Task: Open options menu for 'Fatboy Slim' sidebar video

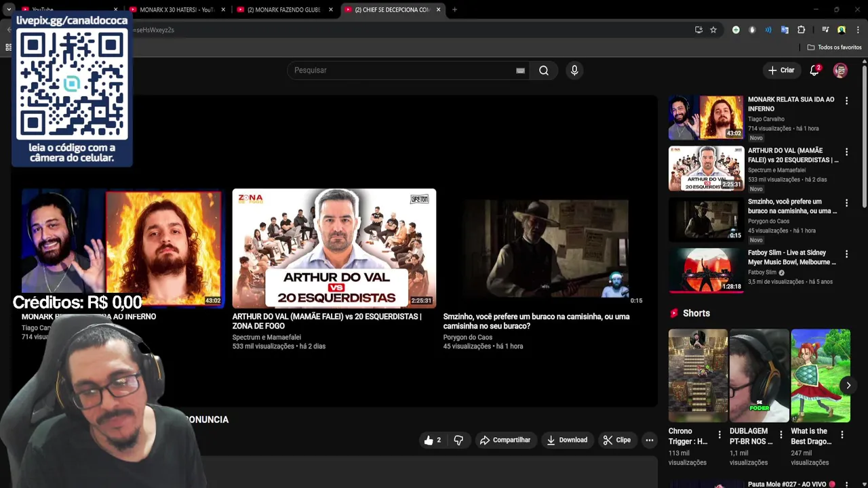Action: click(x=846, y=254)
